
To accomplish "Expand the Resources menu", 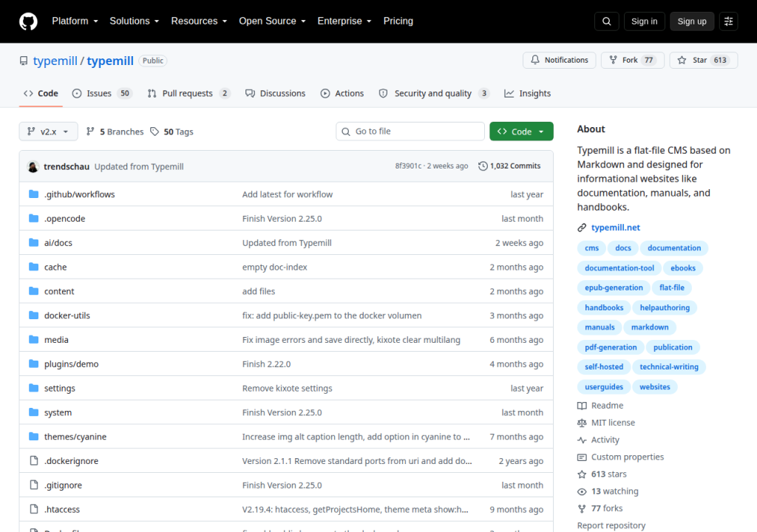I will [x=199, y=21].
